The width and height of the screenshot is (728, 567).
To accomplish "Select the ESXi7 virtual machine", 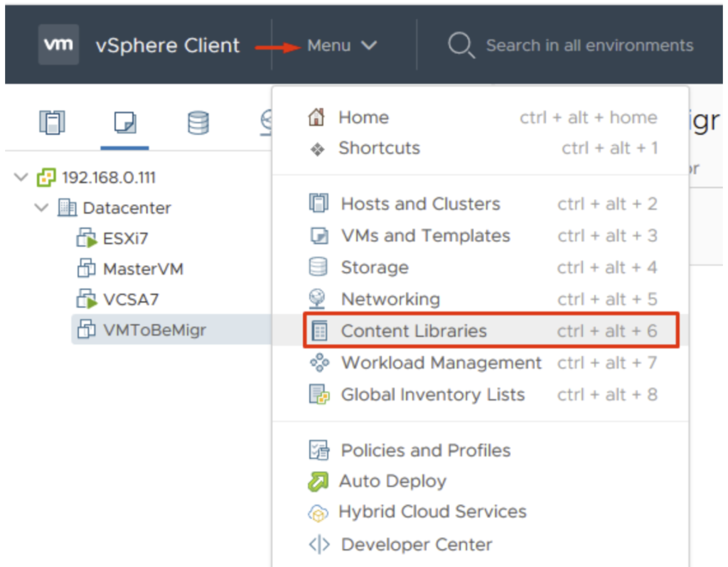I will (x=125, y=239).
